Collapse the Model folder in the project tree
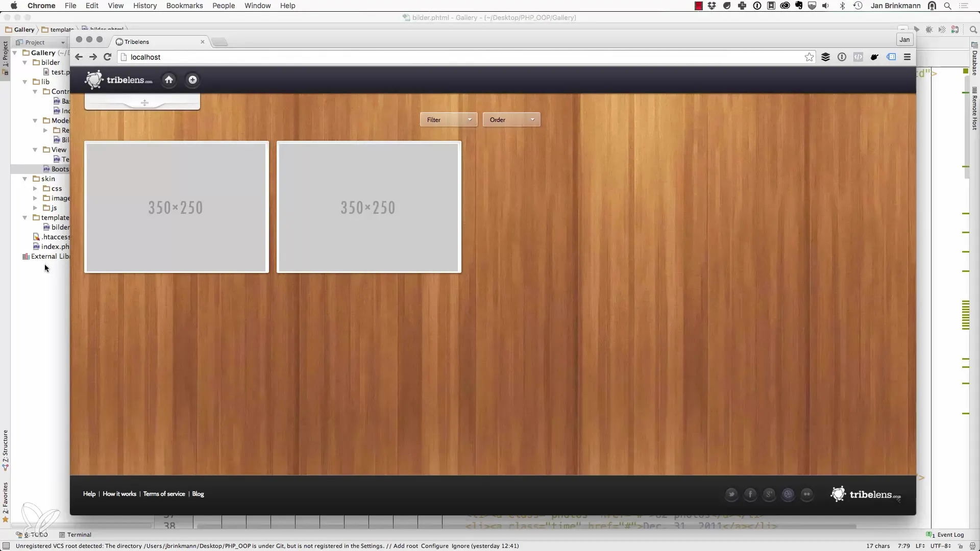Screen dimensions: 980x551 (35, 120)
